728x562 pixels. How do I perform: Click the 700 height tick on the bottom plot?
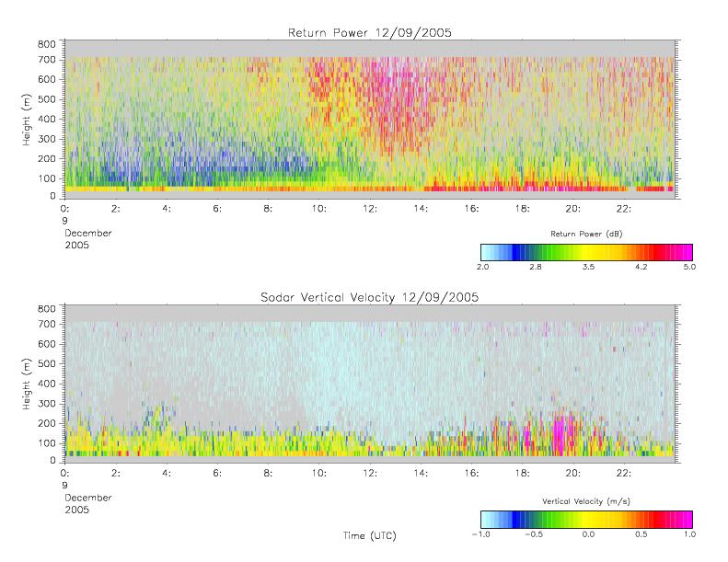tap(46, 324)
